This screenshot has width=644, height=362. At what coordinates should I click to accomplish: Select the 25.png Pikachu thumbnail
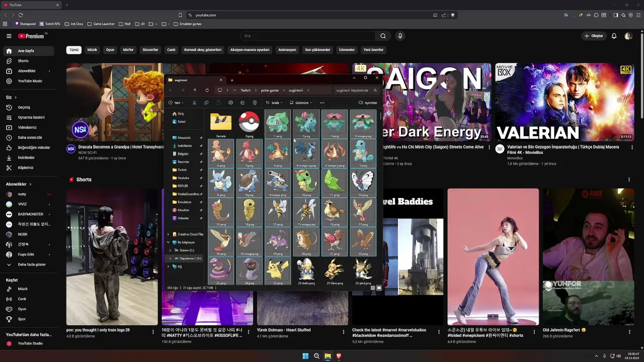pyautogui.click(x=278, y=271)
